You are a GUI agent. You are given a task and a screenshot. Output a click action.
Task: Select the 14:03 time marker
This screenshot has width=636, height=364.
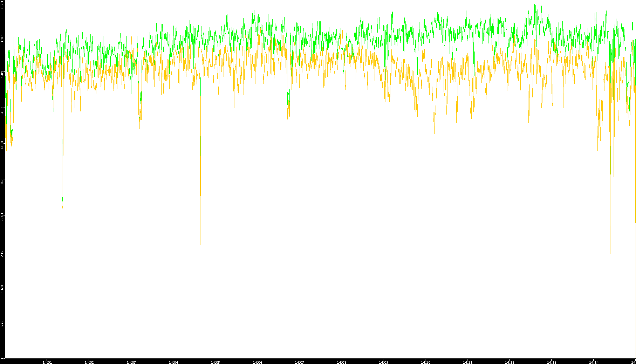[x=131, y=362]
